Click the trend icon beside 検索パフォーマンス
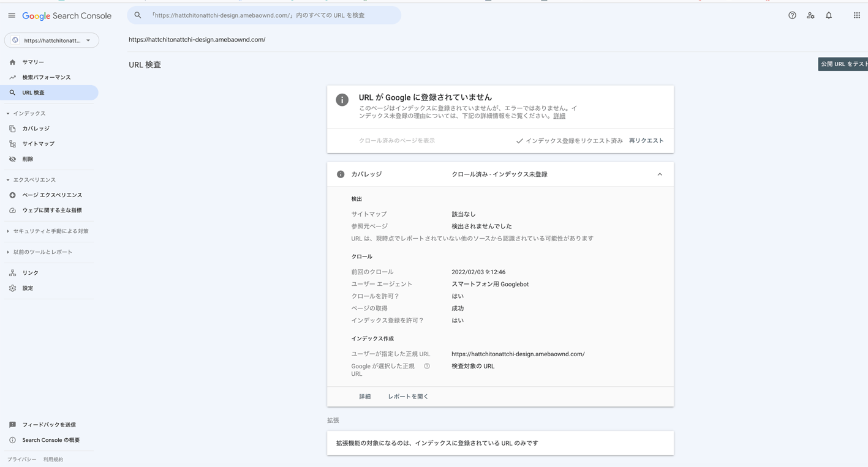This screenshot has width=868, height=467. (x=12, y=77)
